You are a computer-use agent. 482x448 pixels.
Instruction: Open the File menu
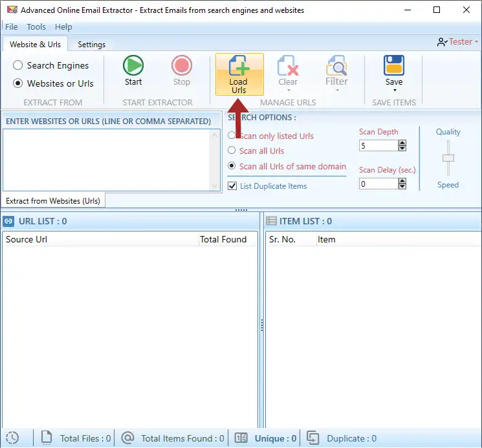tap(12, 27)
